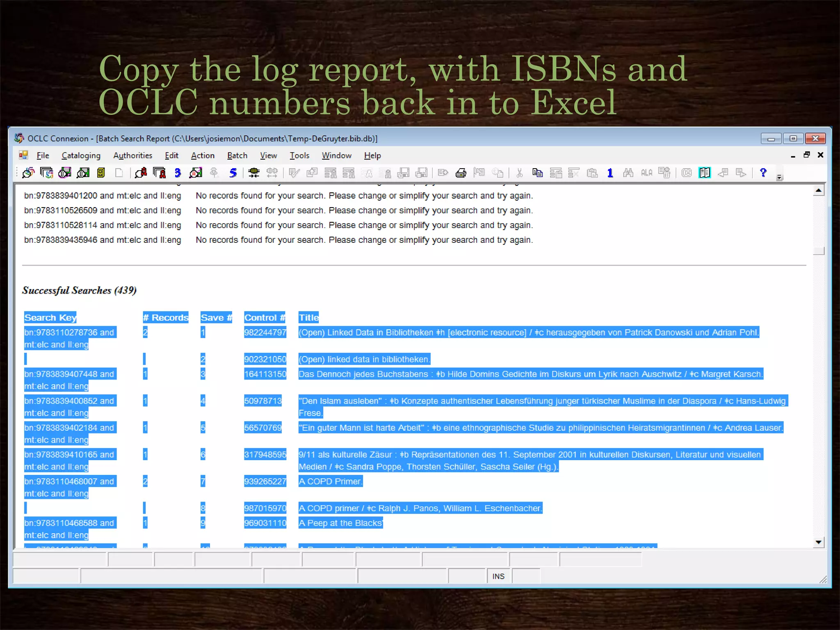Viewport: 840px width, 630px height.
Task: Click the blank new record page icon
Action: (x=119, y=173)
